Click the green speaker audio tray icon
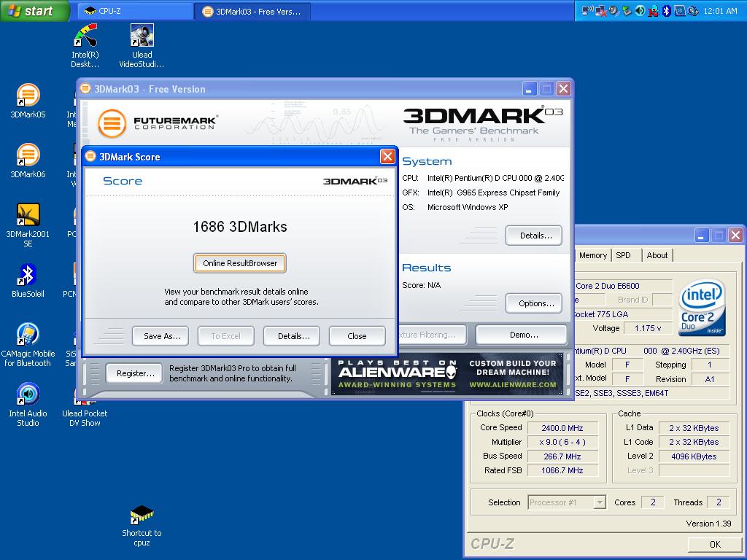The image size is (747, 560). 640,10
